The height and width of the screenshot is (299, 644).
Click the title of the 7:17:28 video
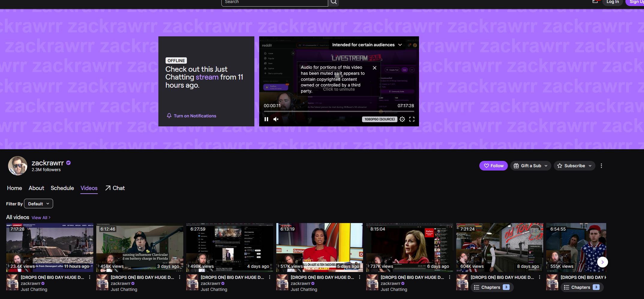[x=52, y=277]
